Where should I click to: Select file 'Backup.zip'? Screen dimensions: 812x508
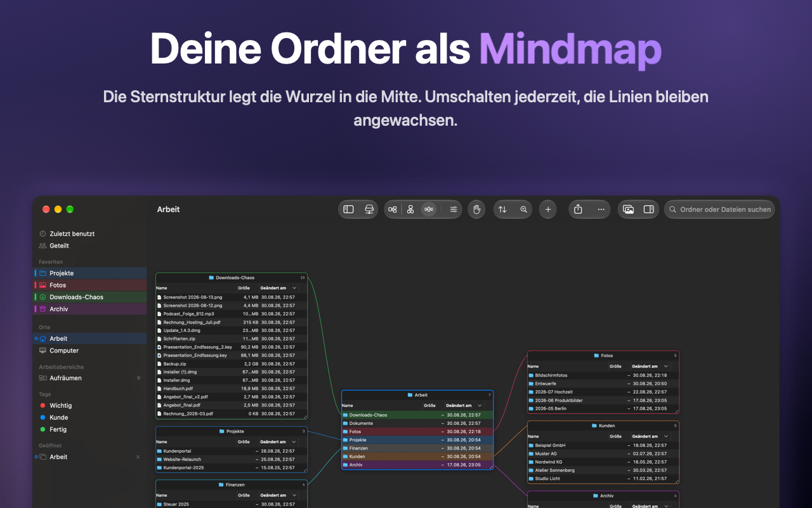(x=232, y=364)
